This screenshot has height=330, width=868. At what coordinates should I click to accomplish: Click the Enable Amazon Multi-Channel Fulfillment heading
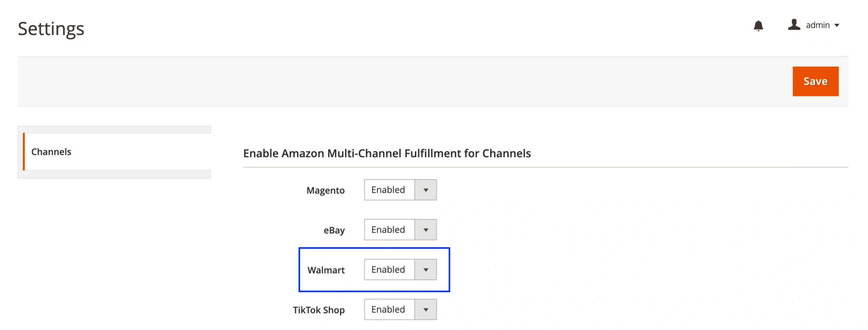[387, 154]
